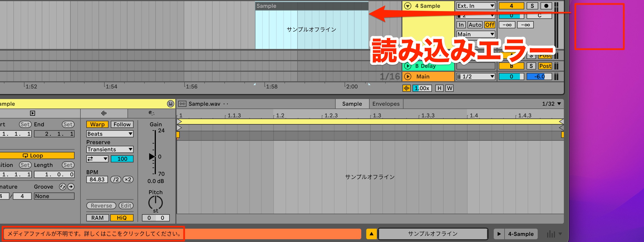Viewport: 644px width, 242px height.
Task: Click the H optimize height button
Action: pyautogui.click(x=439, y=88)
